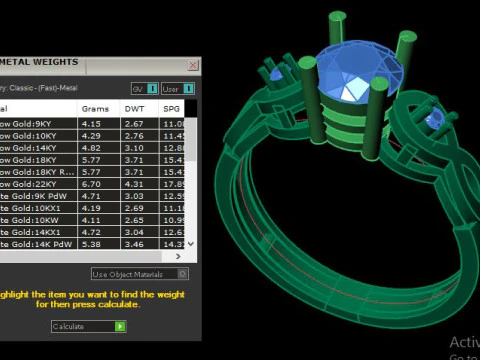Image resolution: width=480 pixels, height=360 pixels.
Task: Toggle the User switch
Action: 188,89
